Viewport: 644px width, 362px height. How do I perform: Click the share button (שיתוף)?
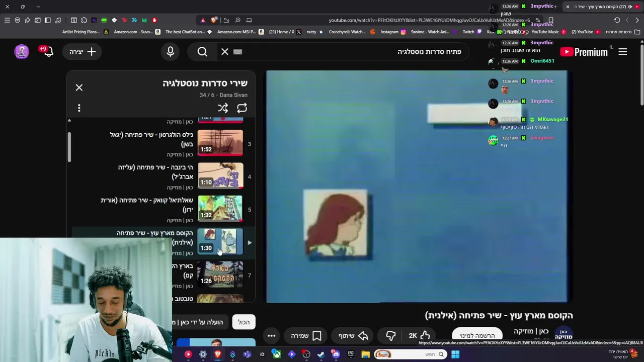[x=353, y=335]
